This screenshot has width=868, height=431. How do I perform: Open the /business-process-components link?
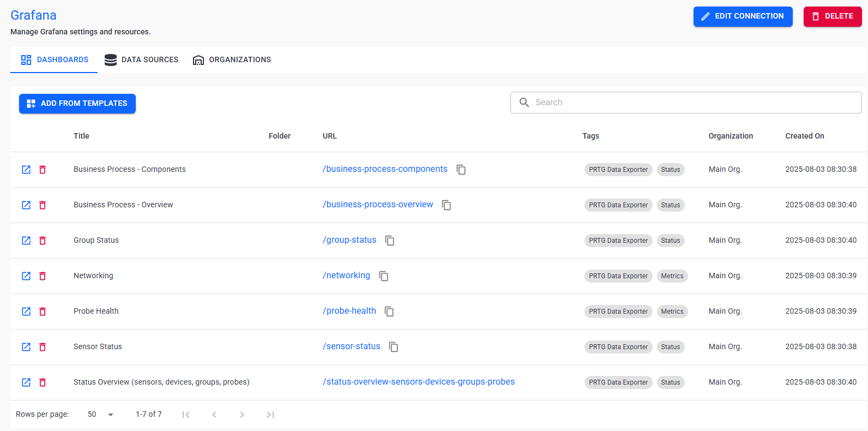tap(385, 169)
